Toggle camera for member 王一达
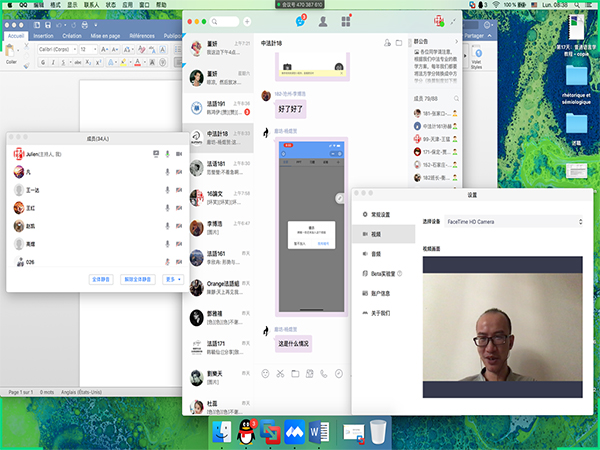 (179, 190)
